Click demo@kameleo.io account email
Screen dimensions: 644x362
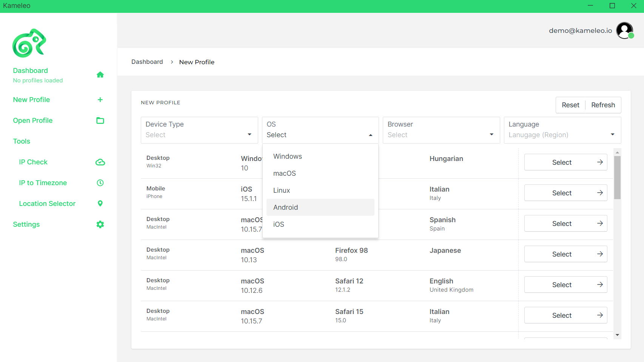click(580, 31)
